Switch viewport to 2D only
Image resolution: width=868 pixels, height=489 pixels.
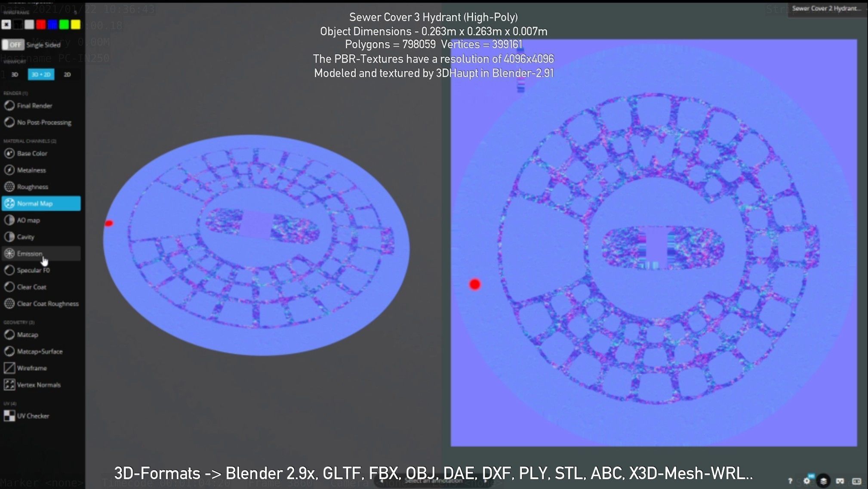[67, 74]
